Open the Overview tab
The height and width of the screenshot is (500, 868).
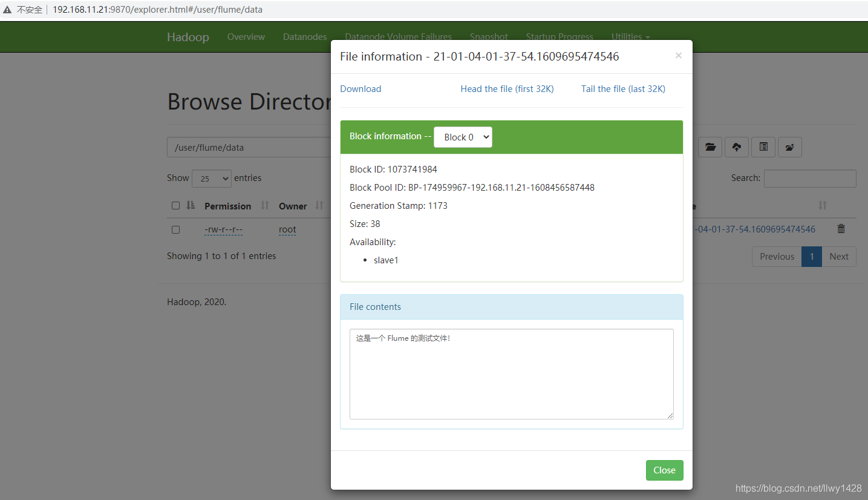click(246, 37)
